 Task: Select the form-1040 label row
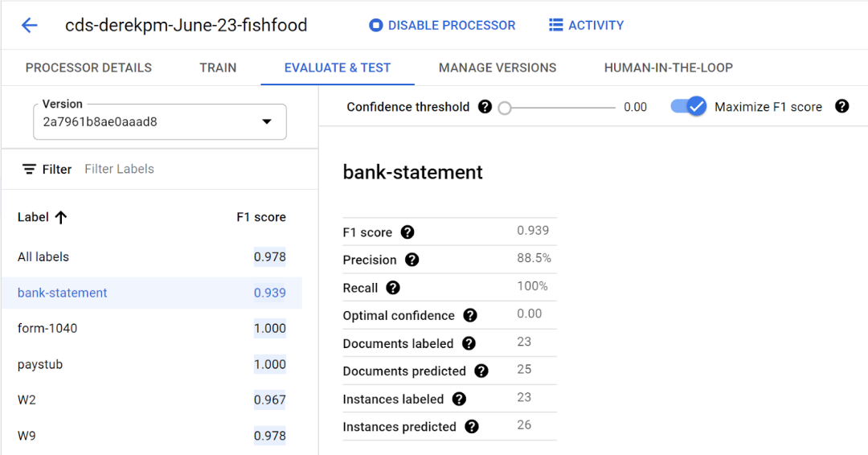coord(152,328)
